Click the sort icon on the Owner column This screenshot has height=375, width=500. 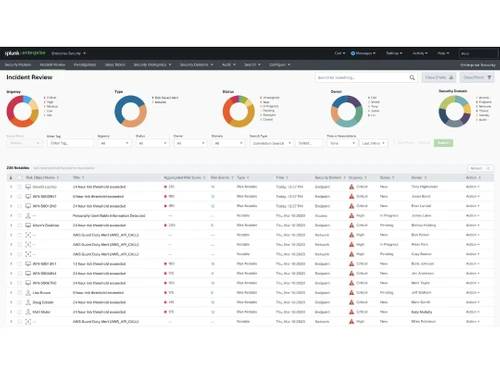[425, 178]
